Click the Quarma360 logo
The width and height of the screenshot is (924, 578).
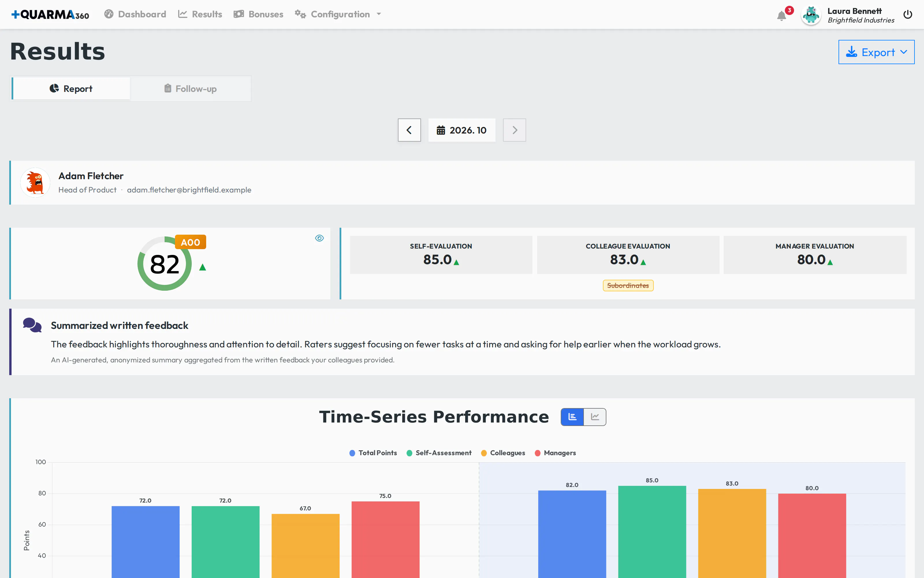point(50,14)
